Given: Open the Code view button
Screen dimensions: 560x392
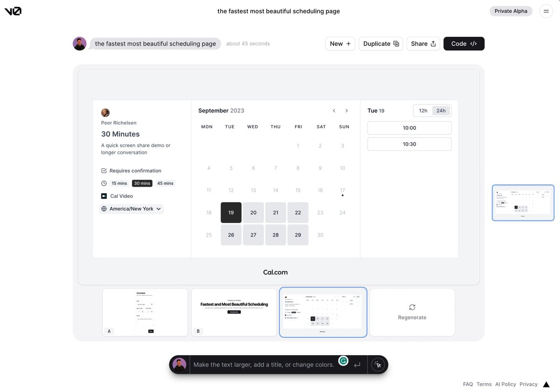Looking at the screenshot, I should pyautogui.click(x=464, y=44).
